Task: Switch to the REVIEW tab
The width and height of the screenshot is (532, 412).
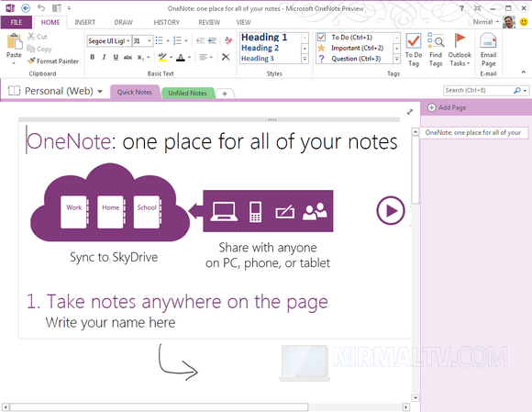Action: coord(209,22)
